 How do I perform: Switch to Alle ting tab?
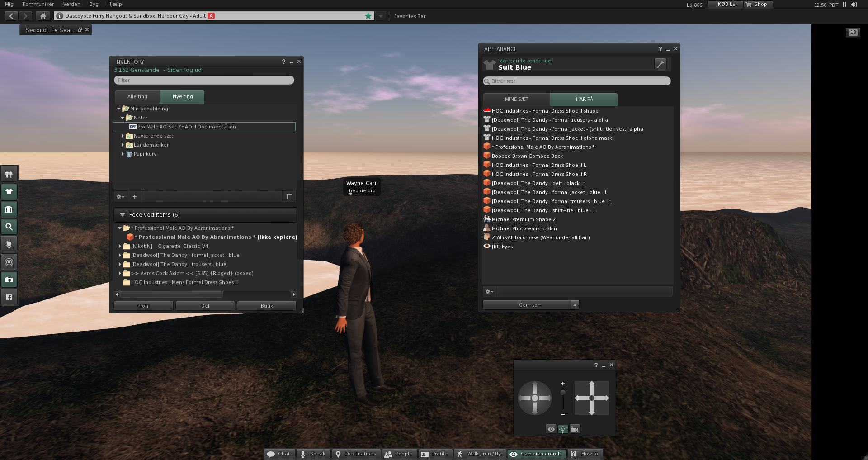click(137, 96)
